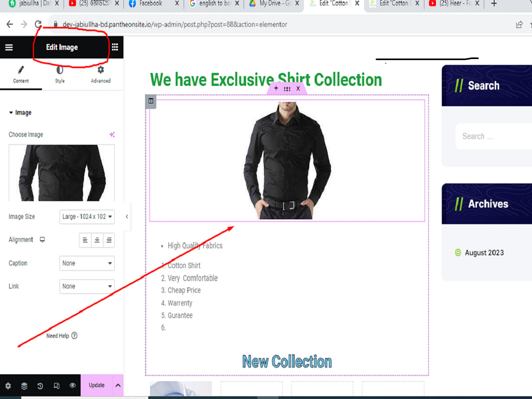
Task: Click the 'Warrenty' list item
Action: point(180,303)
